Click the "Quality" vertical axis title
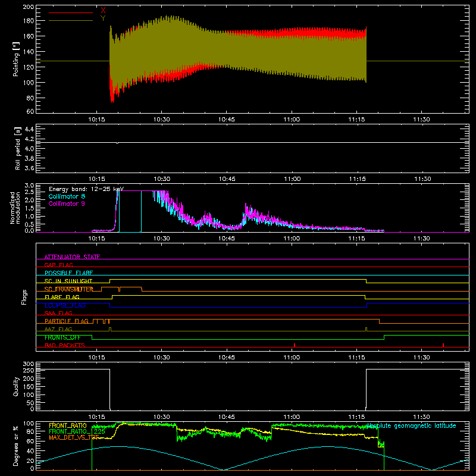Viewport: 476px width, 476px height. coord(16,386)
